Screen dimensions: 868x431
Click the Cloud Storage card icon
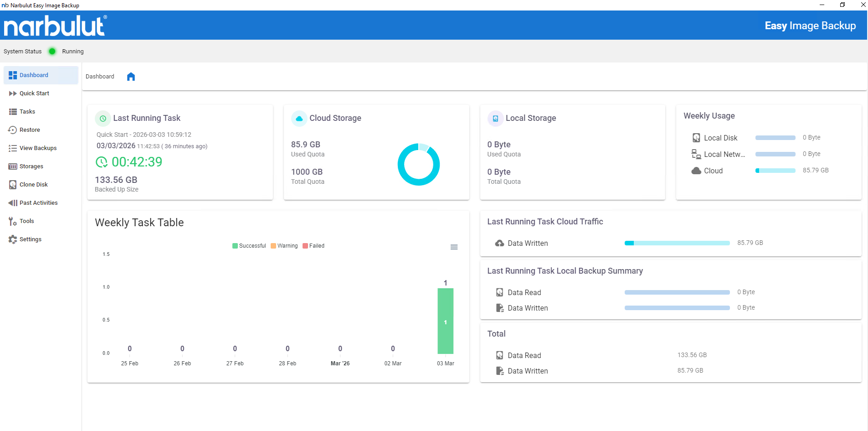[x=299, y=119]
